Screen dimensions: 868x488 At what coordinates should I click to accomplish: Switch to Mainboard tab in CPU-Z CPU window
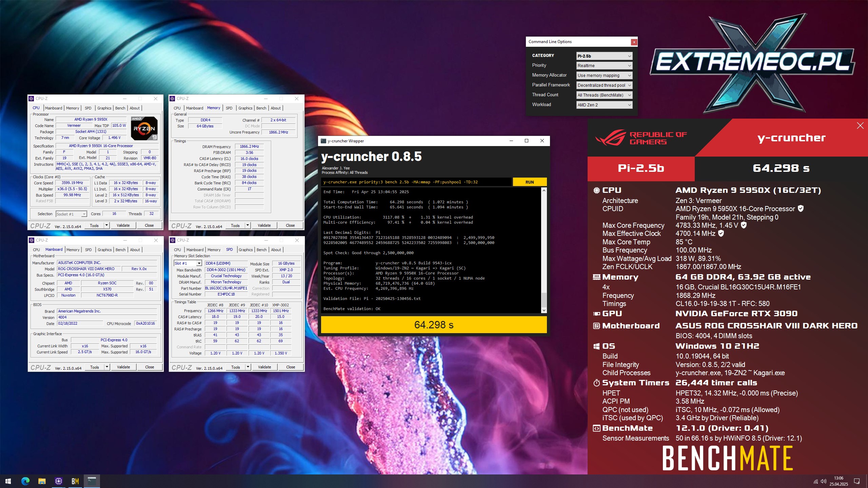[54, 108]
